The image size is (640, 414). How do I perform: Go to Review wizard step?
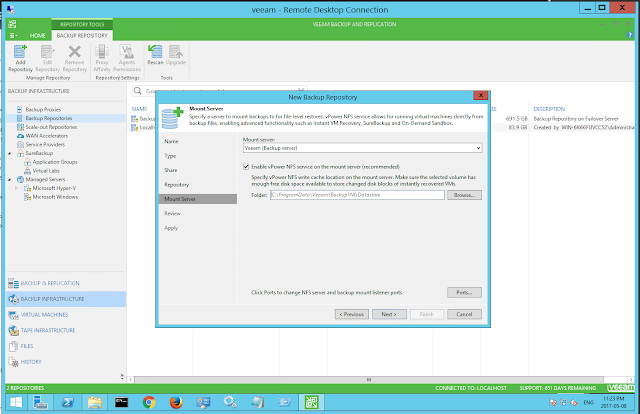(x=172, y=214)
